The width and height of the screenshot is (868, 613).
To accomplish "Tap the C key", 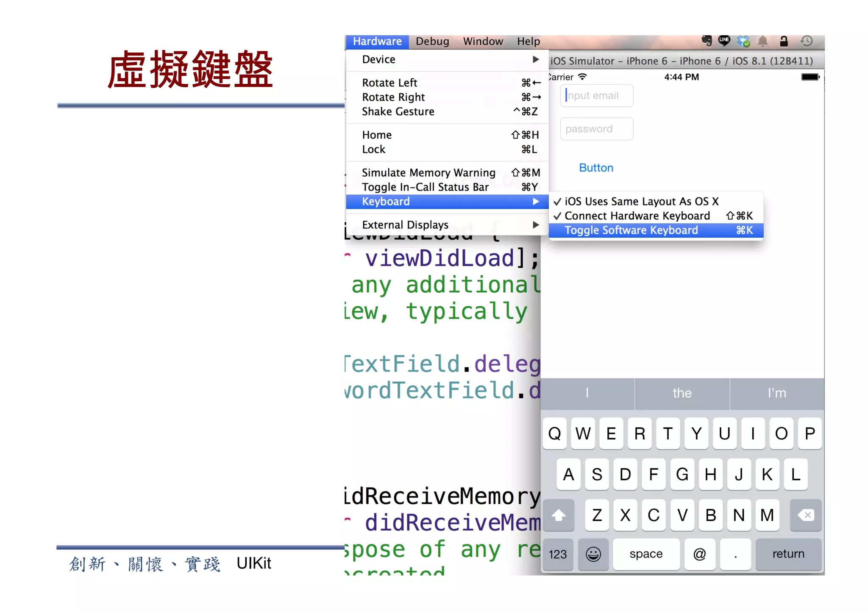I will [x=654, y=516].
